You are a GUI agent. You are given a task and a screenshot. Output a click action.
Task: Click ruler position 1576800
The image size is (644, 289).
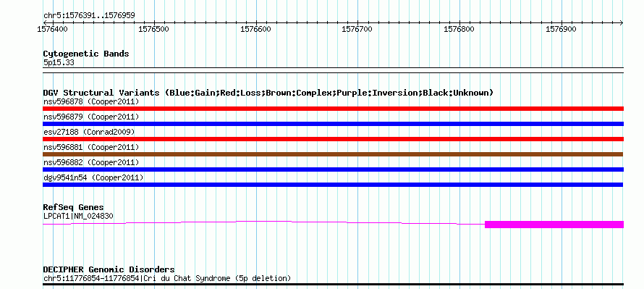tap(459, 29)
